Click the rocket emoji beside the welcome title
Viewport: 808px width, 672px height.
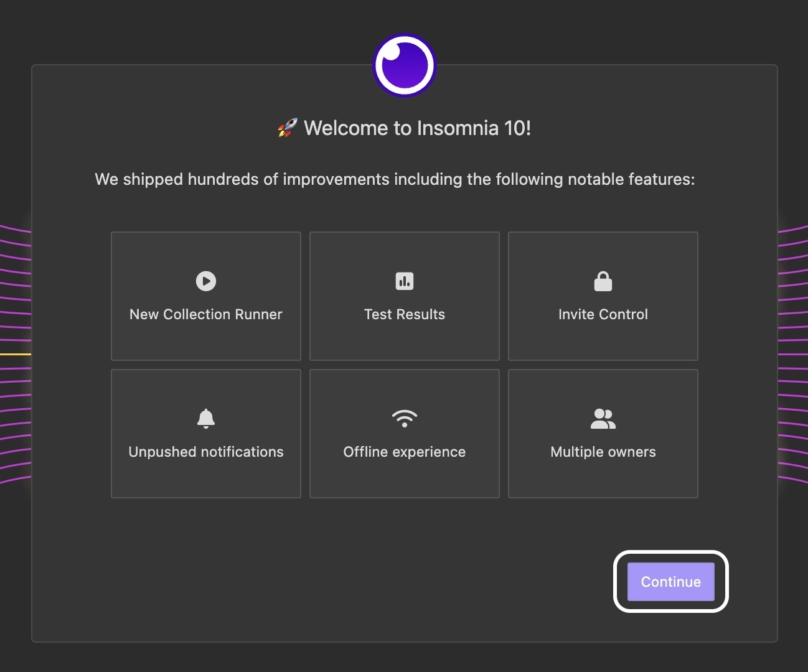point(288,128)
